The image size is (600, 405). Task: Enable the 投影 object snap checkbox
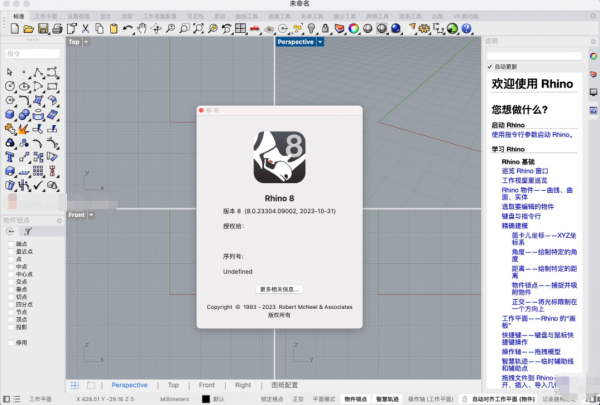11,327
